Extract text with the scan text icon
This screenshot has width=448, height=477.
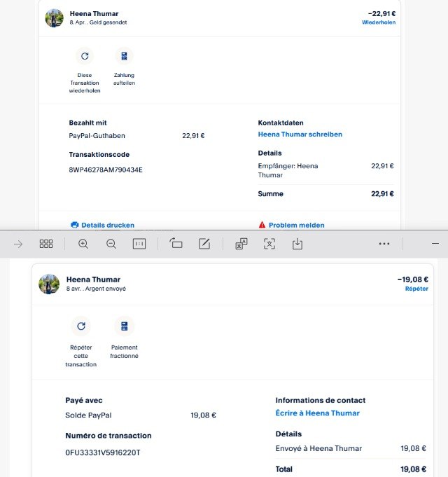point(269,244)
